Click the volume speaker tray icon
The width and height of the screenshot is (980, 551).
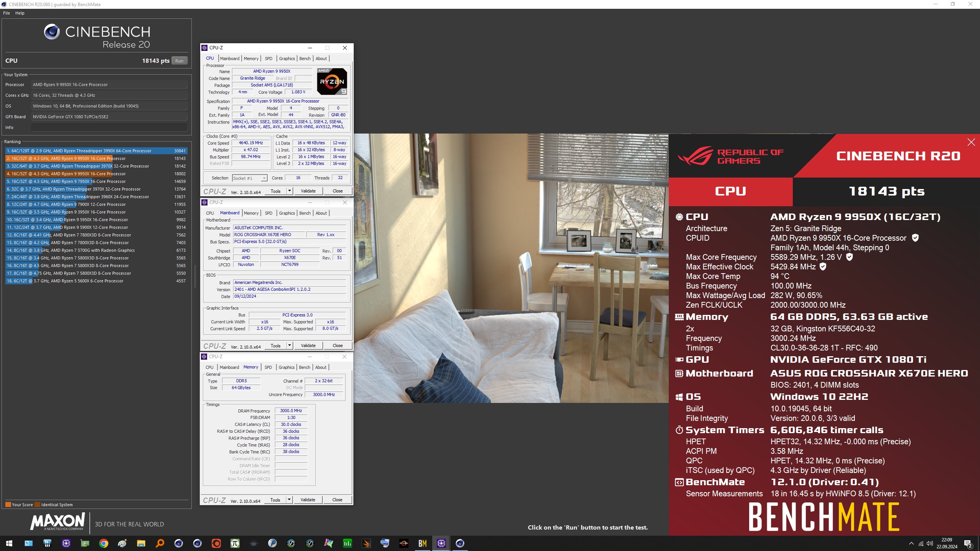pos(930,543)
